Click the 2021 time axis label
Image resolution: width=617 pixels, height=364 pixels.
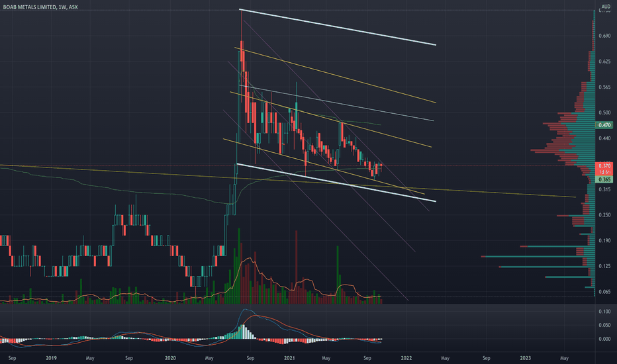tap(289, 358)
